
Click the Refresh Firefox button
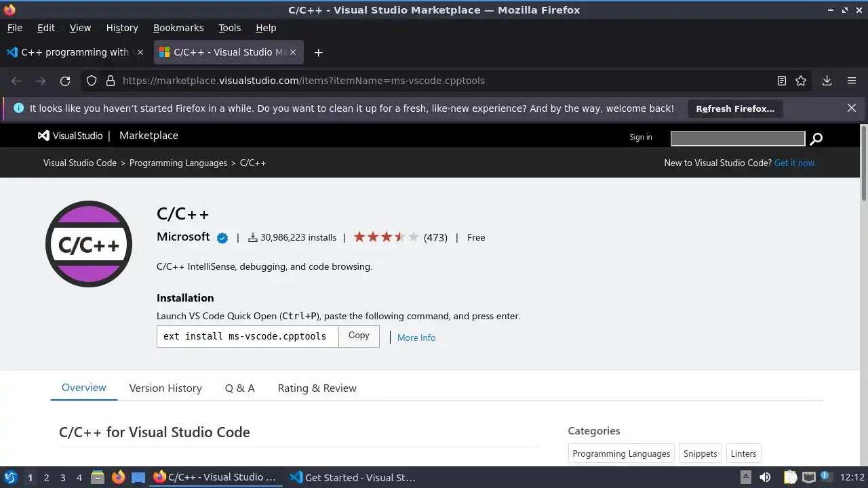pyautogui.click(x=735, y=108)
